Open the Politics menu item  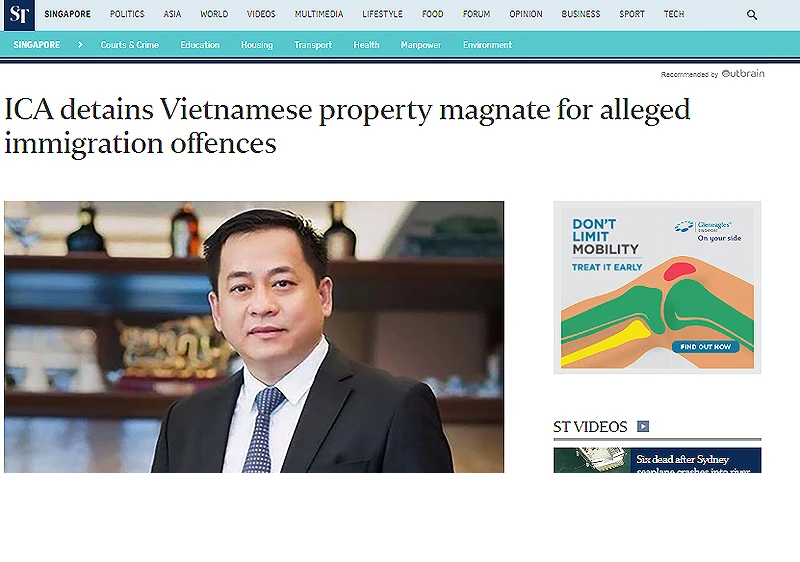click(x=127, y=14)
